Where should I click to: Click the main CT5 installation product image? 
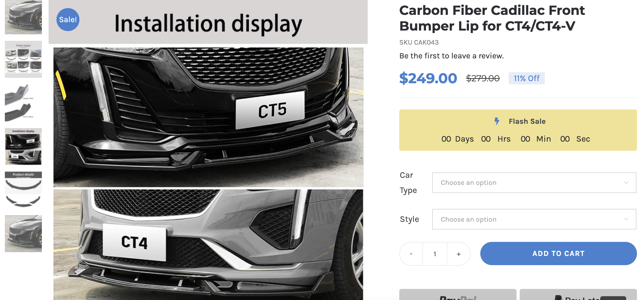(208, 117)
